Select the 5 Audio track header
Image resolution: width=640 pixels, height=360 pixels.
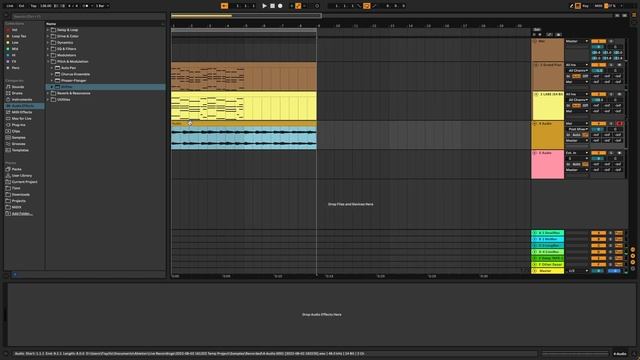pos(547,164)
